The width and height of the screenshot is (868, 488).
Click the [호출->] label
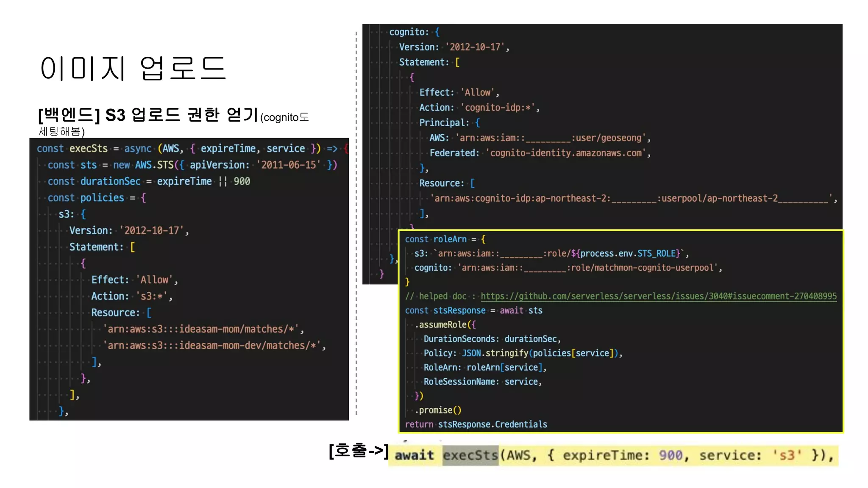[x=359, y=451]
